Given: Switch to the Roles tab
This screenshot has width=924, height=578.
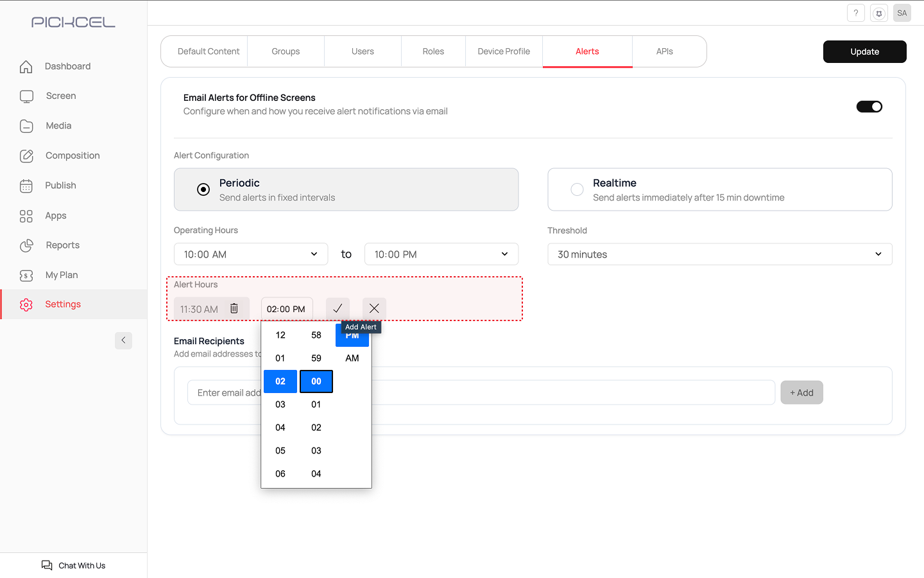Looking at the screenshot, I should (x=433, y=51).
